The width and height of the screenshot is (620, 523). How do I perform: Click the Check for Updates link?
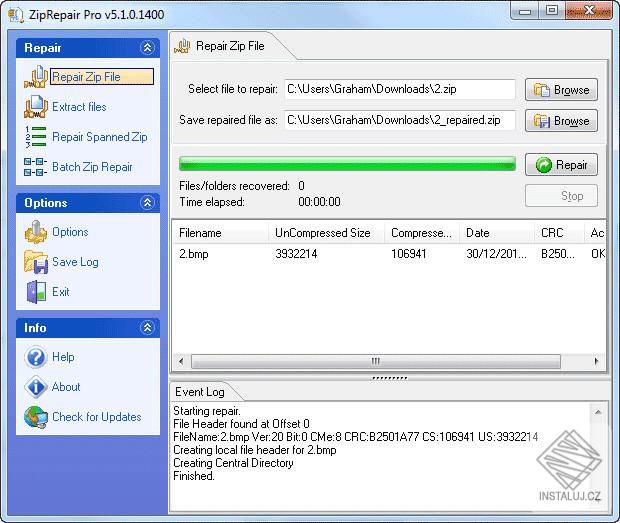tap(96, 417)
